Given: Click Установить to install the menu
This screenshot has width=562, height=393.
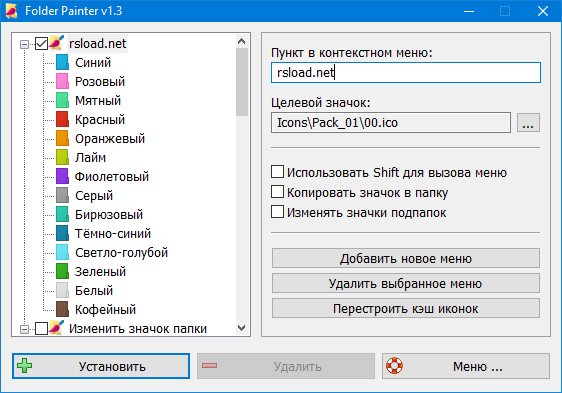Looking at the screenshot, I should tap(101, 366).
